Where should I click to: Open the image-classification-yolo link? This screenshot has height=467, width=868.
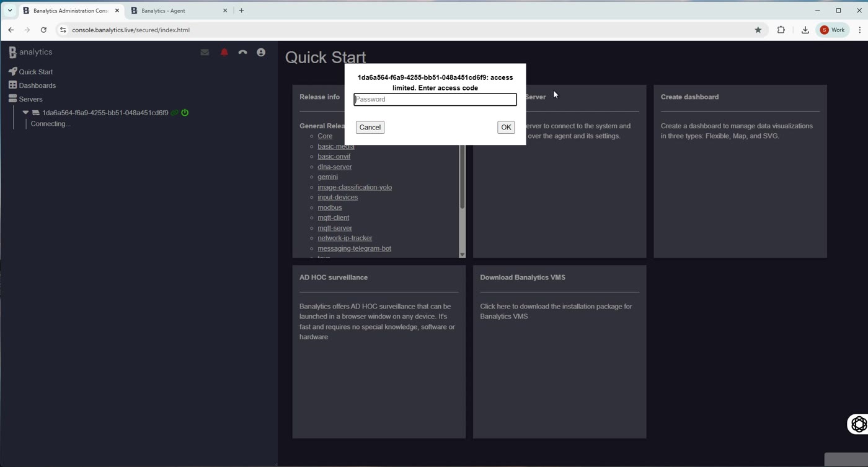tap(355, 187)
